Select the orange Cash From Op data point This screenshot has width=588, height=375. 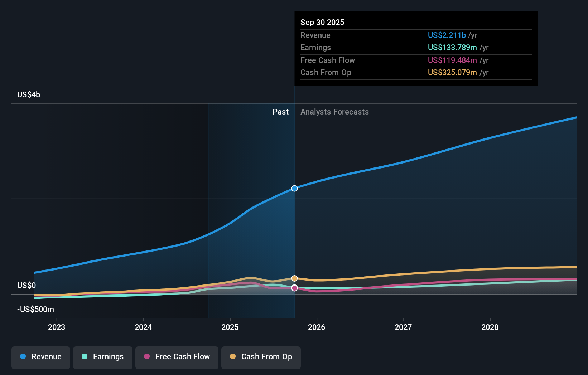click(294, 278)
